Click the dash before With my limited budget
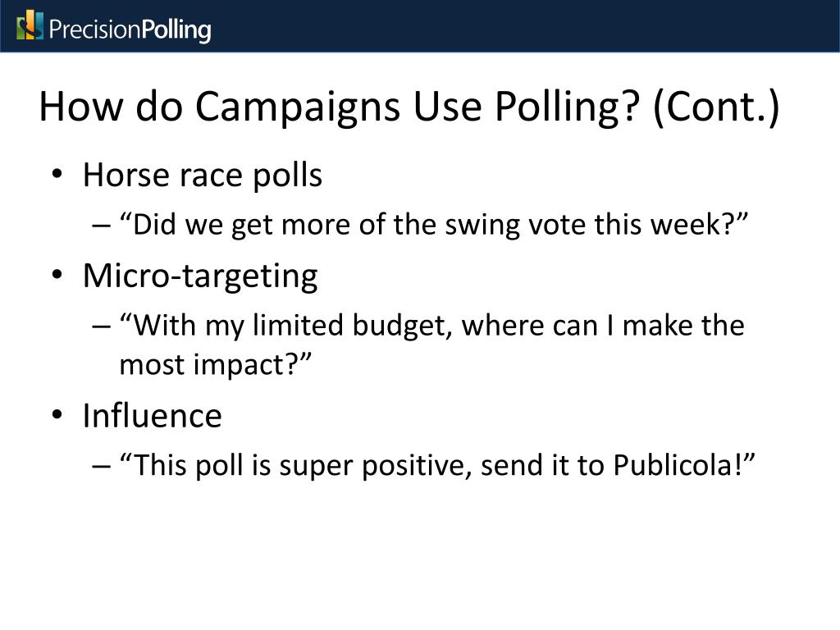The image size is (840, 630). [101, 326]
